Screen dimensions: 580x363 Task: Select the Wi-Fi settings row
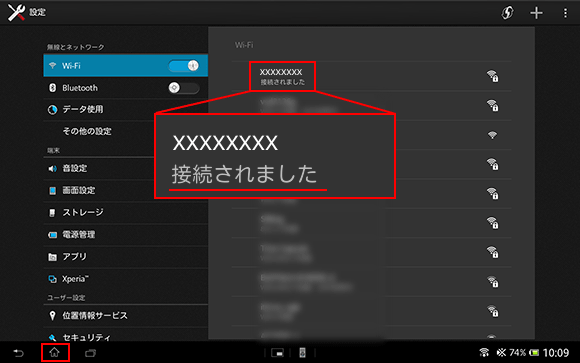pos(125,66)
